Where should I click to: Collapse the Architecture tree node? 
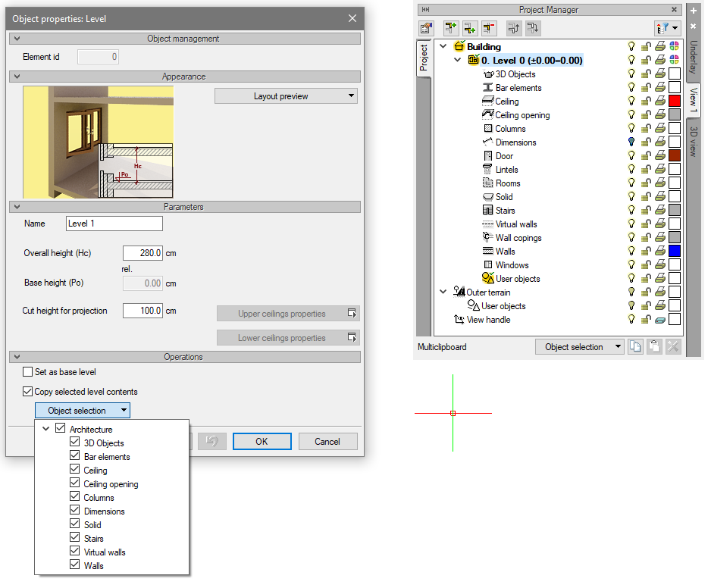coord(45,428)
